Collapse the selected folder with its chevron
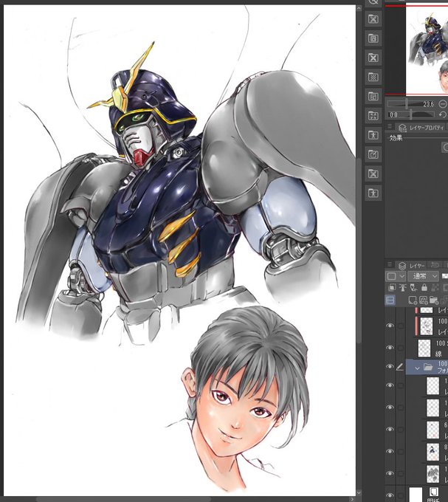This screenshot has width=448, height=502. [417, 368]
